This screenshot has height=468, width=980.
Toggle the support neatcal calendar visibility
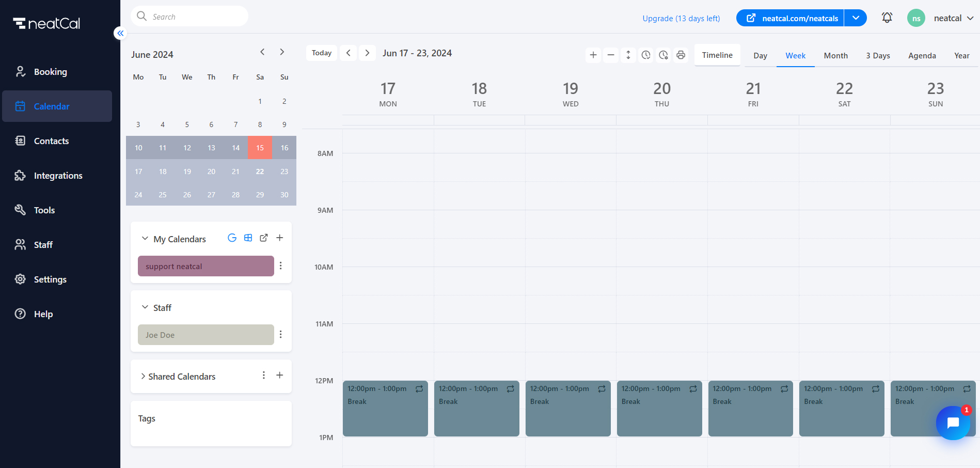pyautogui.click(x=206, y=266)
